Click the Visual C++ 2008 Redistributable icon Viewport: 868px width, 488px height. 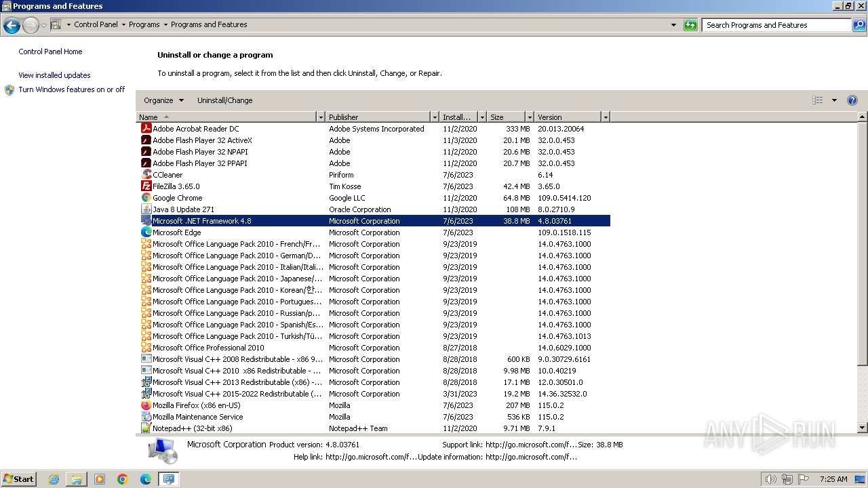tap(146, 359)
